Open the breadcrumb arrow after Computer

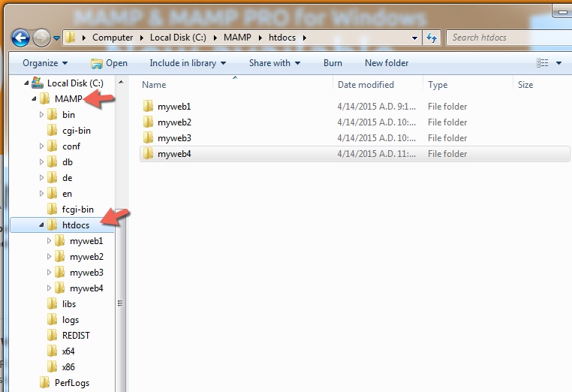[142, 38]
